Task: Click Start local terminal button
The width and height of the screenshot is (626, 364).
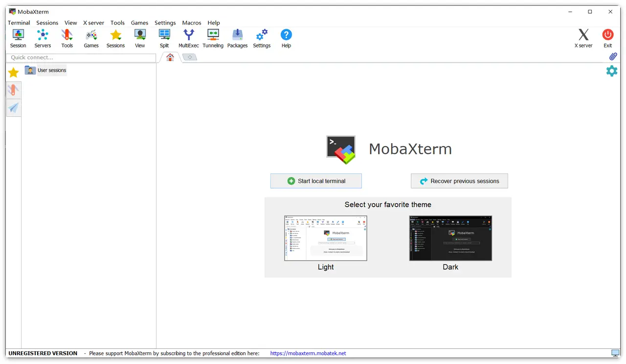Action: (316, 181)
